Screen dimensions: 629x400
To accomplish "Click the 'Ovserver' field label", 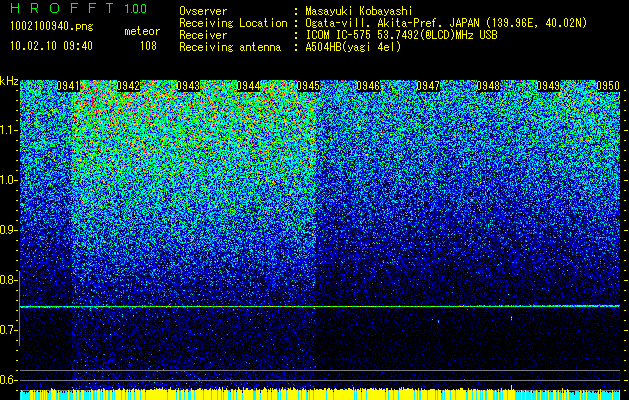I will tap(203, 11).
